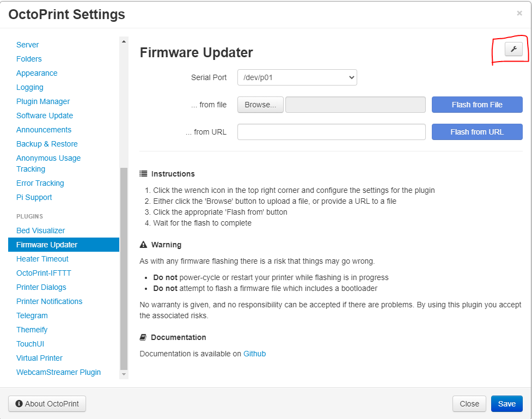532x419 pixels.
Task: Select OctoPrint-IFTTT plugin
Action: point(44,274)
